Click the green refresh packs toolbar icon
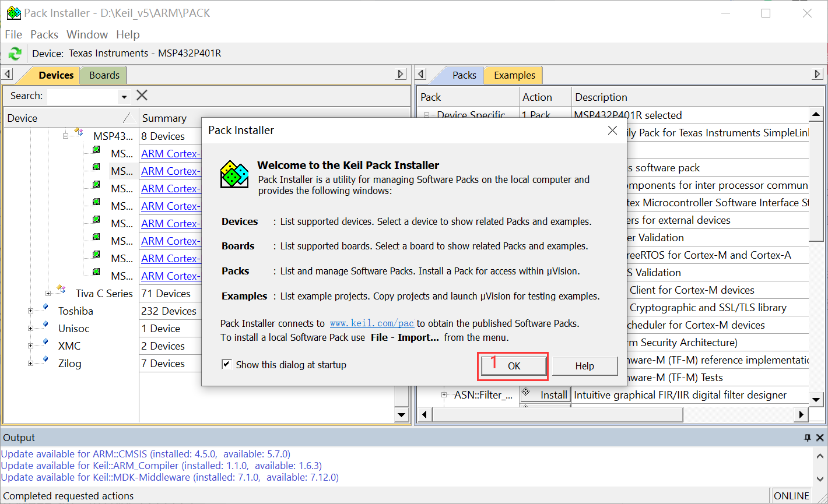828x504 pixels. pos(15,54)
